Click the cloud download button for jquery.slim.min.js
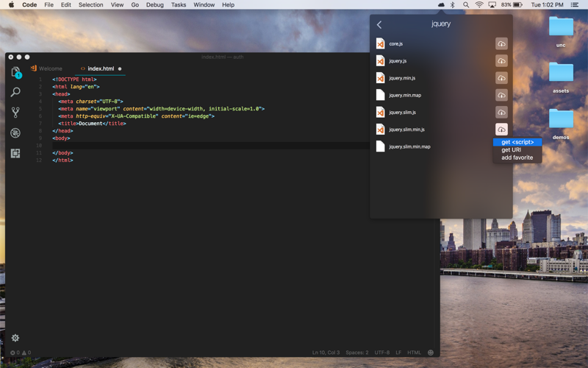The height and width of the screenshot is (368, 588). [x=501, y=130]
